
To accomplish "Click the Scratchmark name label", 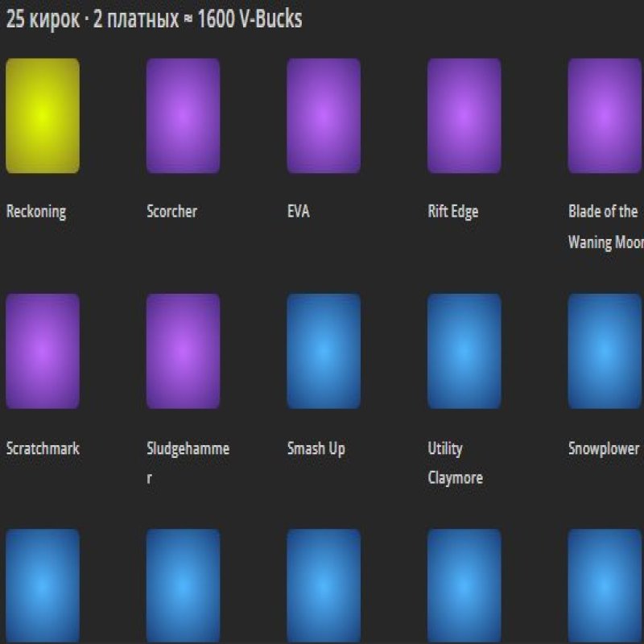I will point(43,448).
